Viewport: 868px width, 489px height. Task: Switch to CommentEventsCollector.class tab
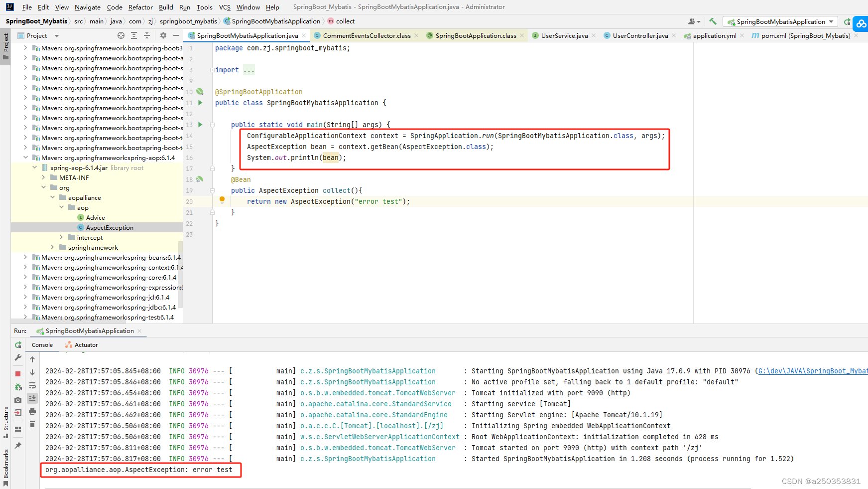[x=367, y=35]
